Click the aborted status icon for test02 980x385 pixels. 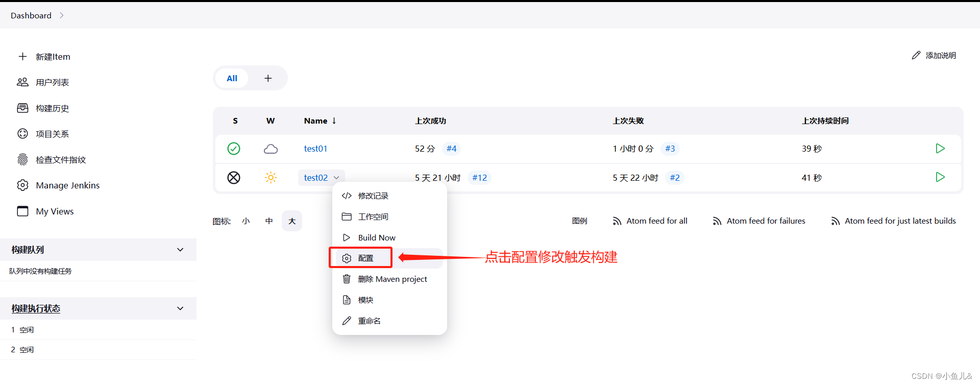(234, 177)
